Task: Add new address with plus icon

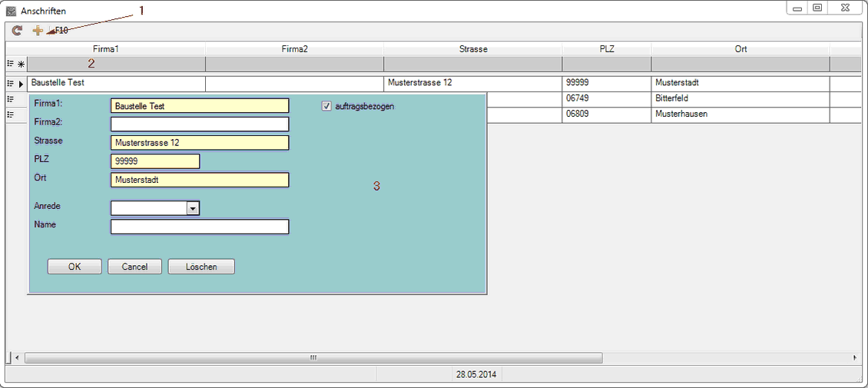Action: coord(37,31)
